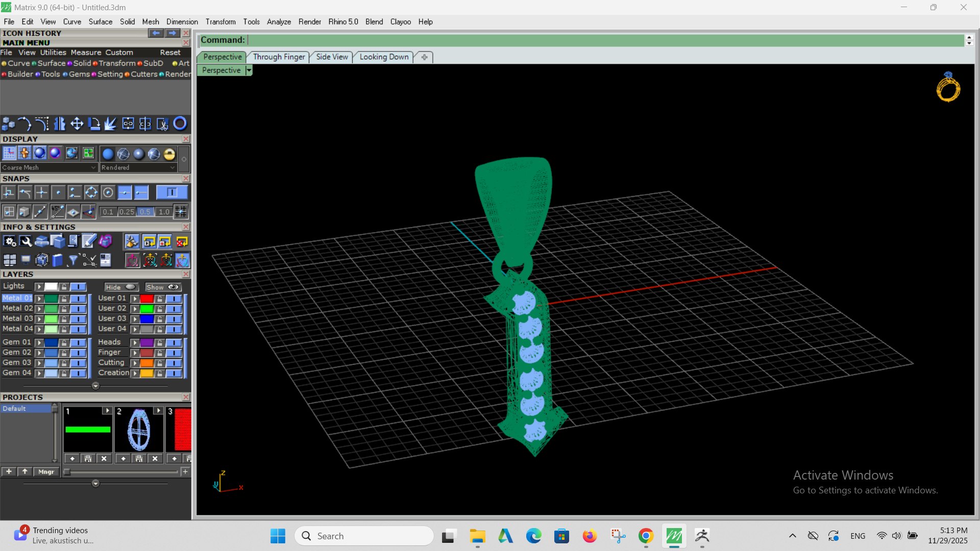Open the Transform menu in menu bar
This screenshot has height=551, width=980.
220,21
